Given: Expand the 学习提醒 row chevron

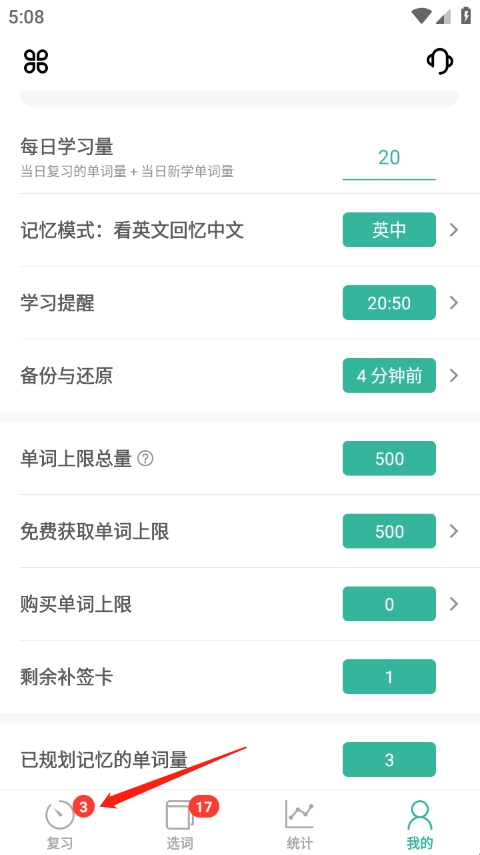Looking at the screenshot, I should 454,303.
